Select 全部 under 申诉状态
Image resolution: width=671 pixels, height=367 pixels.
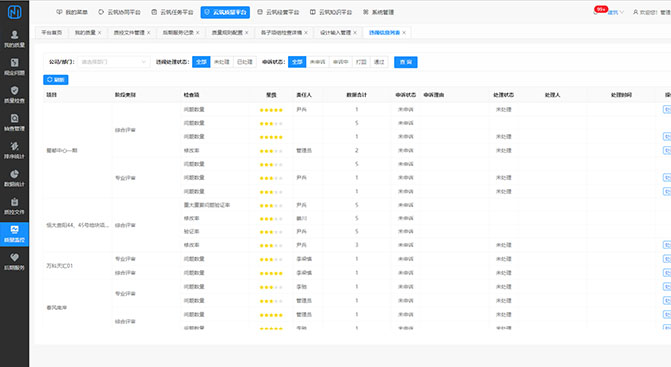pos(297,62)
